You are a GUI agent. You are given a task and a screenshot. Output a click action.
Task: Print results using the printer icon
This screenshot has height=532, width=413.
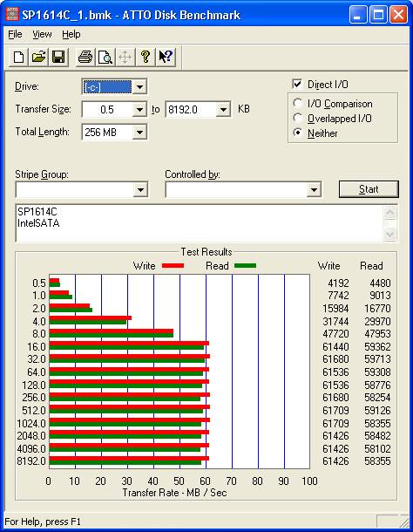coord(85,57)
